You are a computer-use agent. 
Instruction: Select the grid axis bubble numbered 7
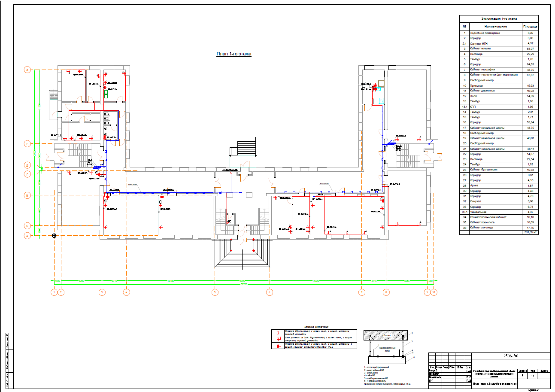[362, 292]
